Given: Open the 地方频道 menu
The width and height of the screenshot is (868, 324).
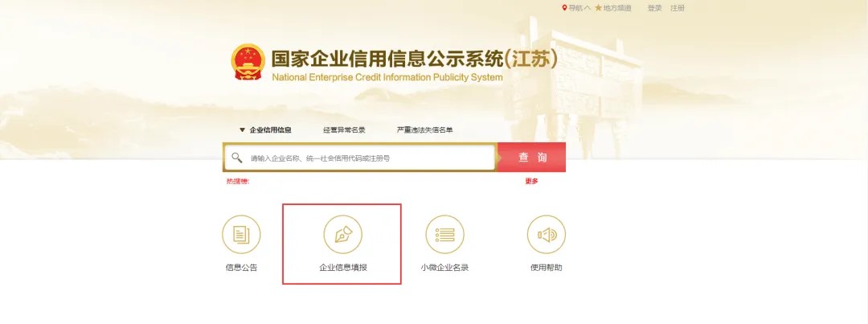Looking at the screenshot, I should 617,8.
